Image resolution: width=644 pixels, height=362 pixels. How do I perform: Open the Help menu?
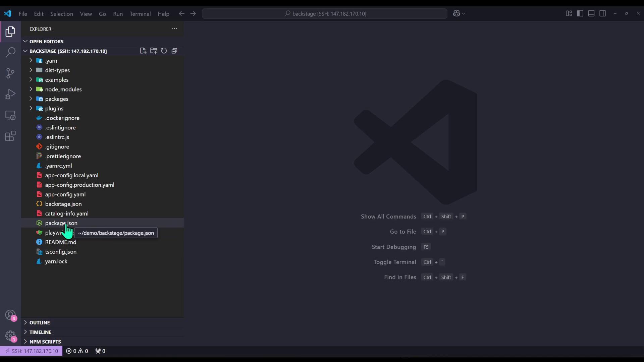click(x=163, y=14)
